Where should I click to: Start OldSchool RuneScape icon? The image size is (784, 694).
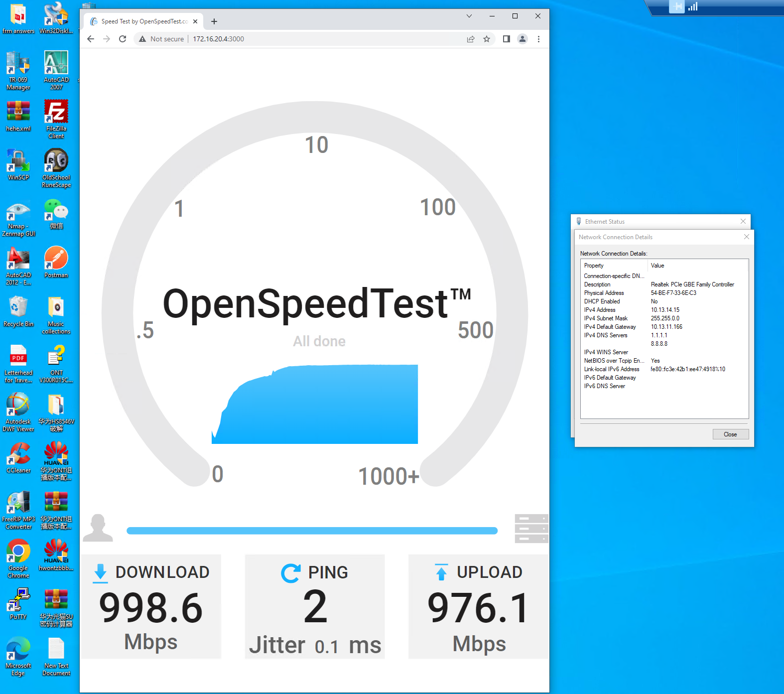(56, 168)
